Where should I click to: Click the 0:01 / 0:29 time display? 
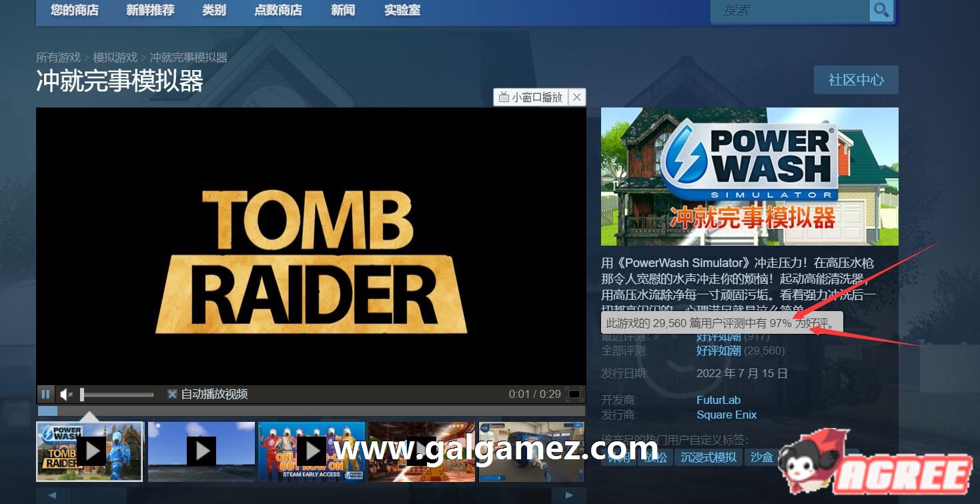(534, 394)
